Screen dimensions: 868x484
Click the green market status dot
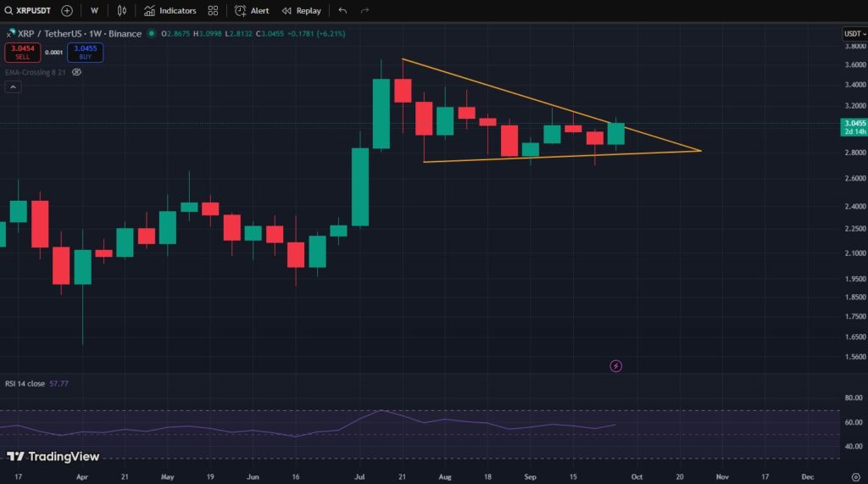(x=152, y=34)
